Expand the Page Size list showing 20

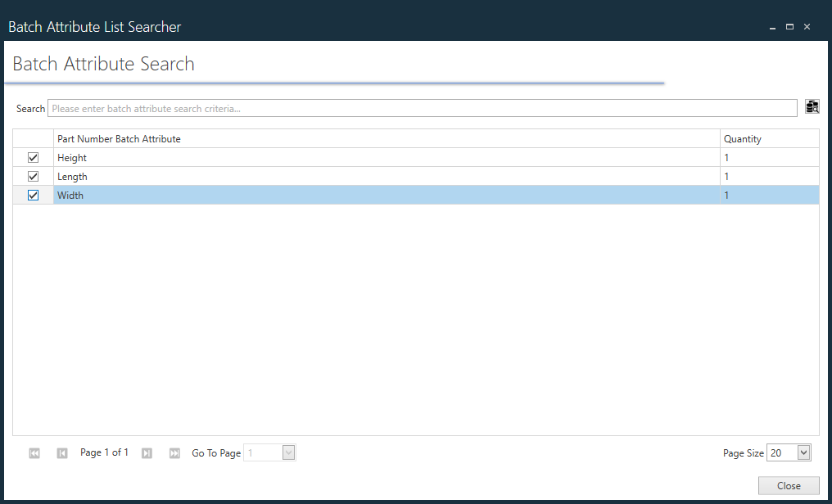click(802, 452)
